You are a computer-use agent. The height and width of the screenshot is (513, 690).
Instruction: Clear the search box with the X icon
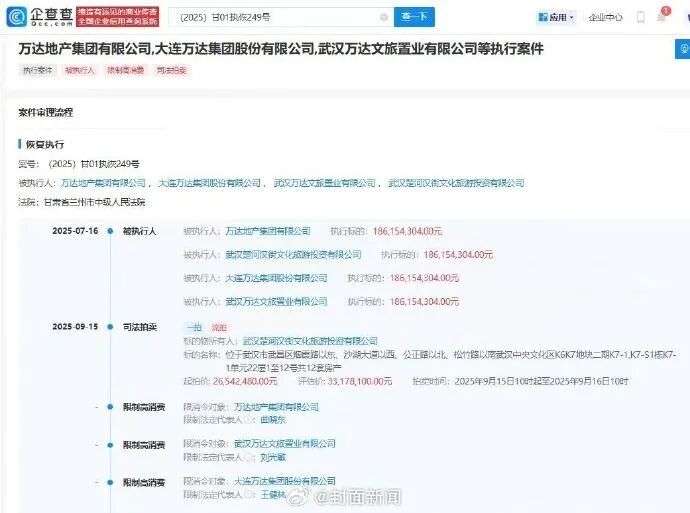(384, 17)
